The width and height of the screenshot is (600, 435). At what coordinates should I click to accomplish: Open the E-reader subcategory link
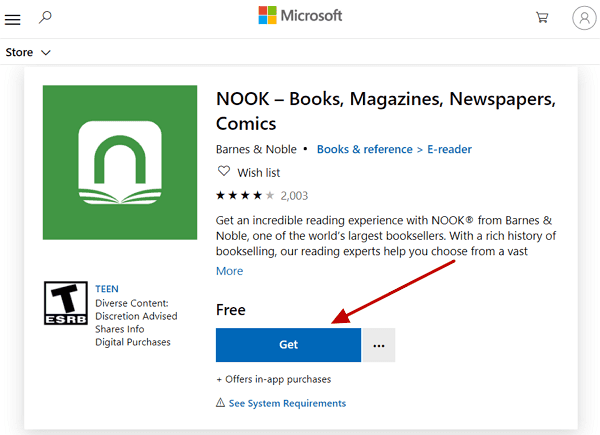click(449, 149)
